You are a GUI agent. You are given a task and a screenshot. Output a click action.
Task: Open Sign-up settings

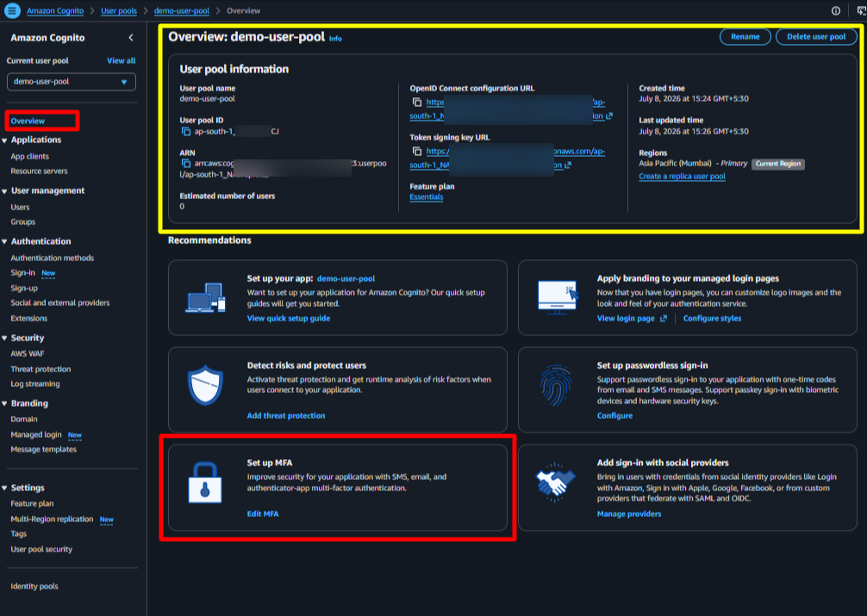coord(24,288)
